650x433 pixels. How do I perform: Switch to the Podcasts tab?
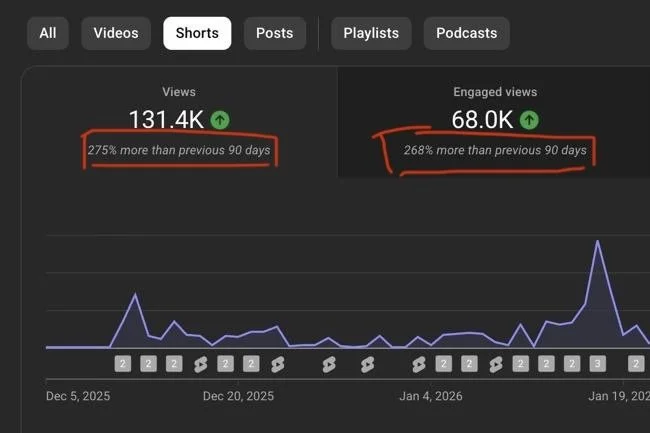[466, 33]
